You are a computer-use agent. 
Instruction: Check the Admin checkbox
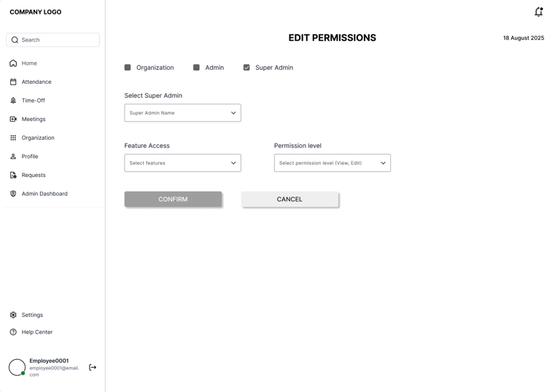[x=196, y=68]
